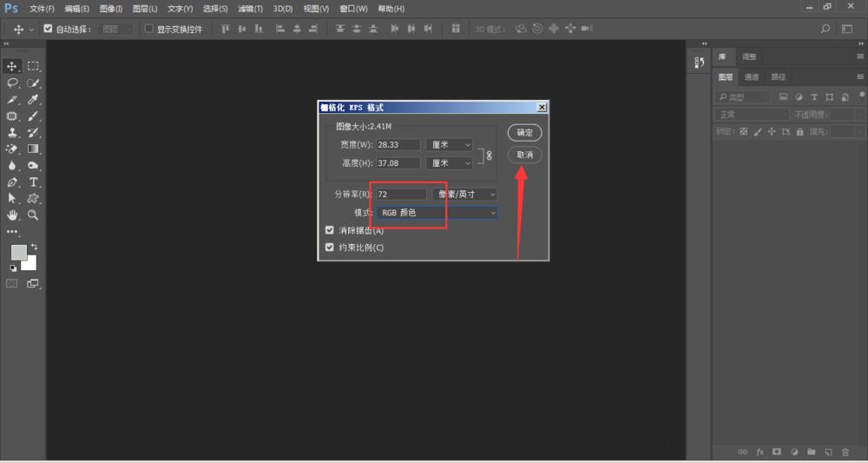Select the Lasso tool

11,83
